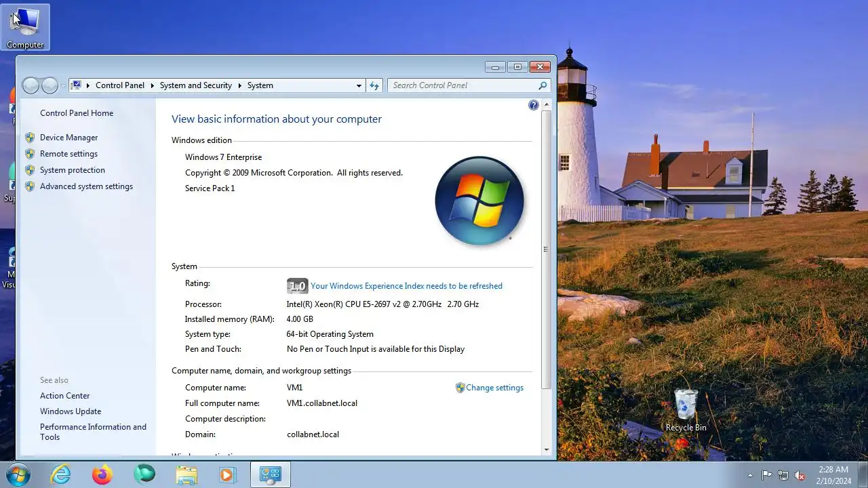
Task: Click the Intel Xeon processor text
Action: point(382,304)
